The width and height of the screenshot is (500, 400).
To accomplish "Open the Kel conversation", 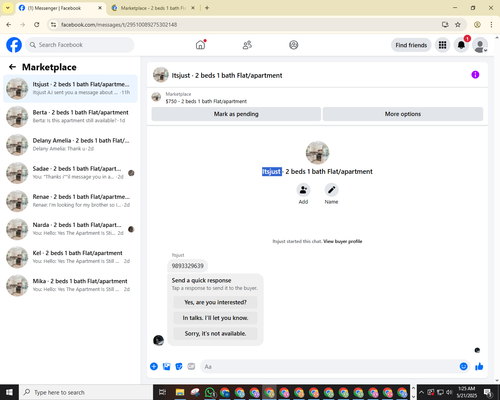I will (70, 257).
